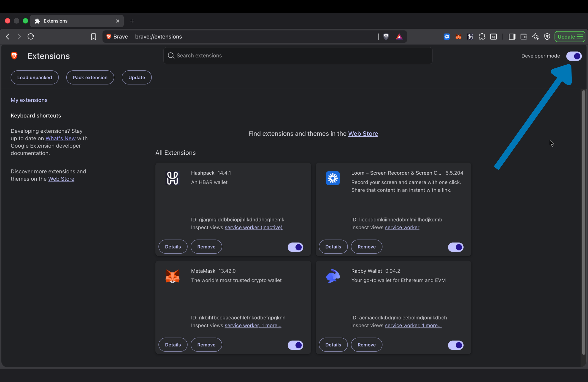Open the Extensions puzzle-piece menu

point(482,36)
